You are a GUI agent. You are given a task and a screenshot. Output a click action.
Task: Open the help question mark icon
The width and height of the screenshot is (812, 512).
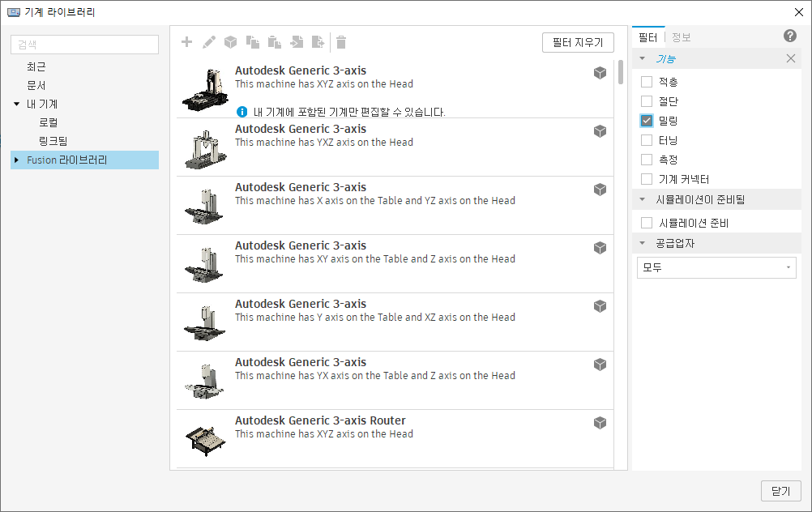(x=790, y=36)
